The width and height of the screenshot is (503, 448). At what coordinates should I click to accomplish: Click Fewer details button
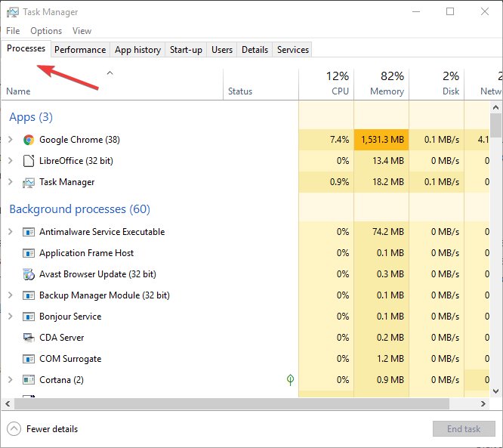pyautogui.click(x=42, y=429)
